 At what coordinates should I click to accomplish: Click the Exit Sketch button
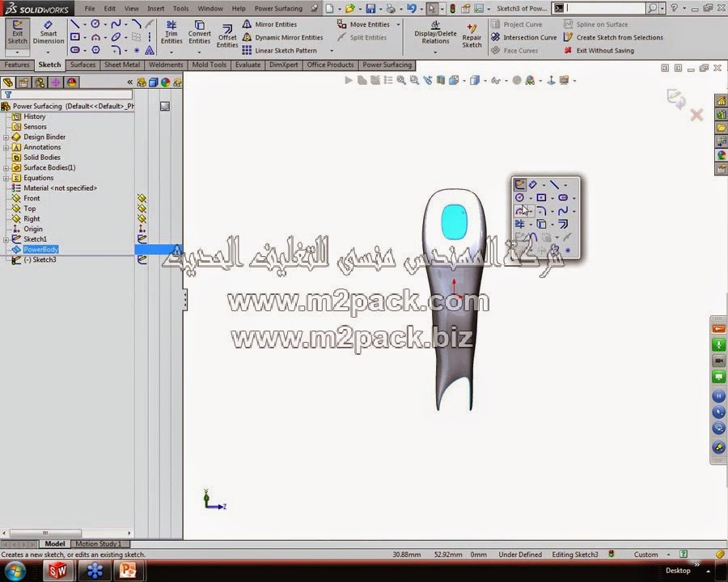[17, 32]
